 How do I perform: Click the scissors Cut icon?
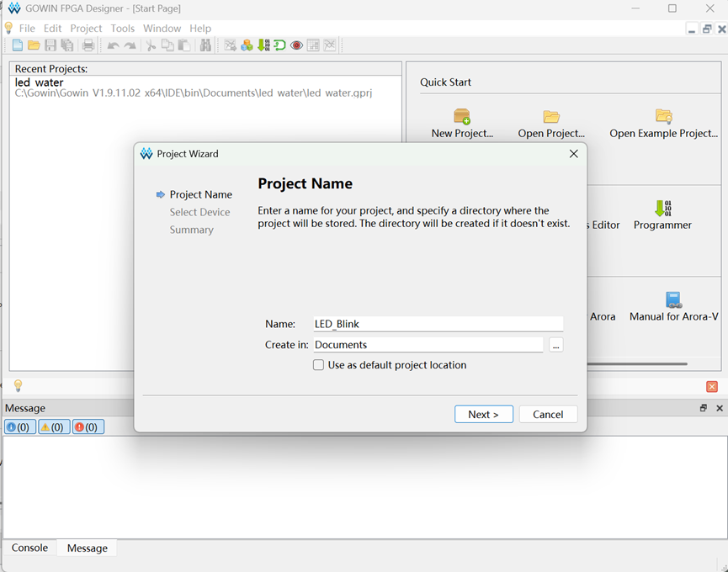pyautogui.click(x=151, y=45)
